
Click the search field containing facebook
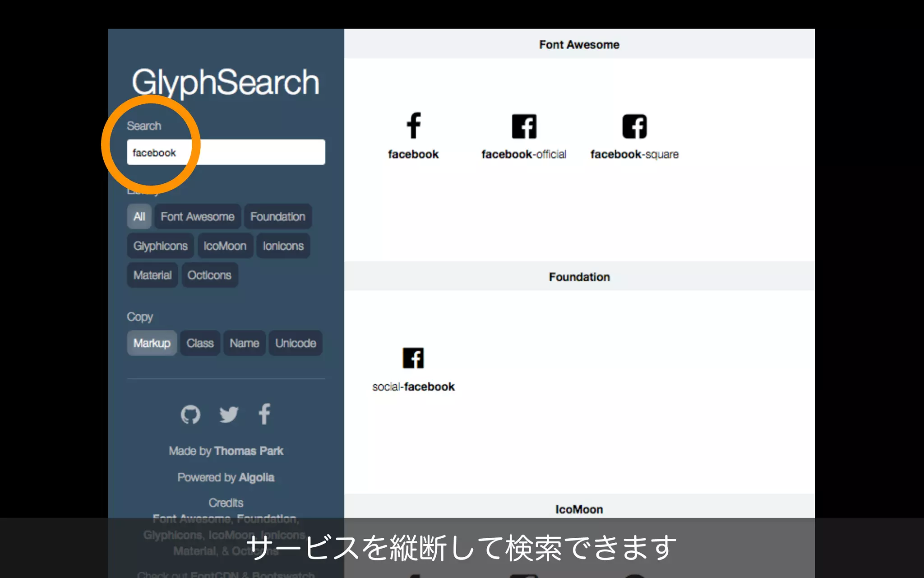click(226, 153)
